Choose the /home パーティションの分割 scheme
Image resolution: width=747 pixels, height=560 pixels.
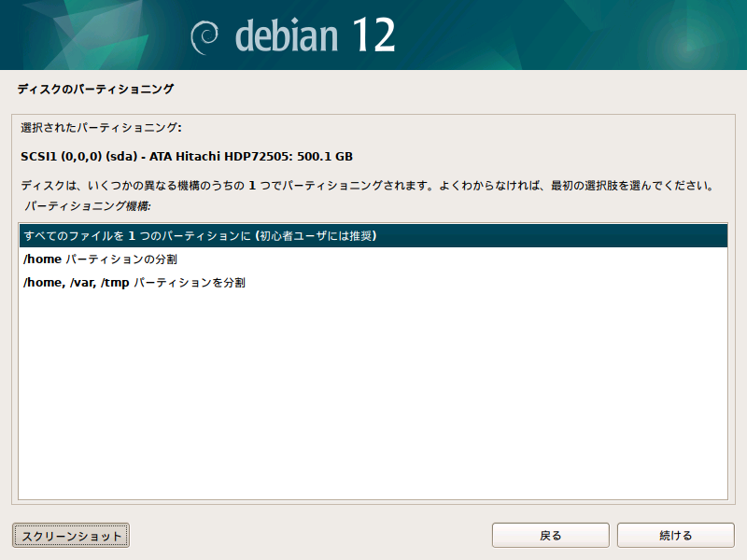coord(373,259)
